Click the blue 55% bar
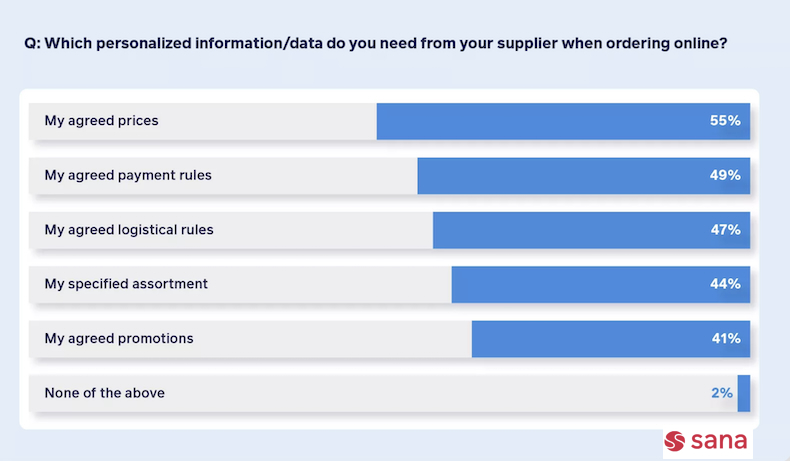This screenshot has width=790, height=461. click(x=563, y=121)
